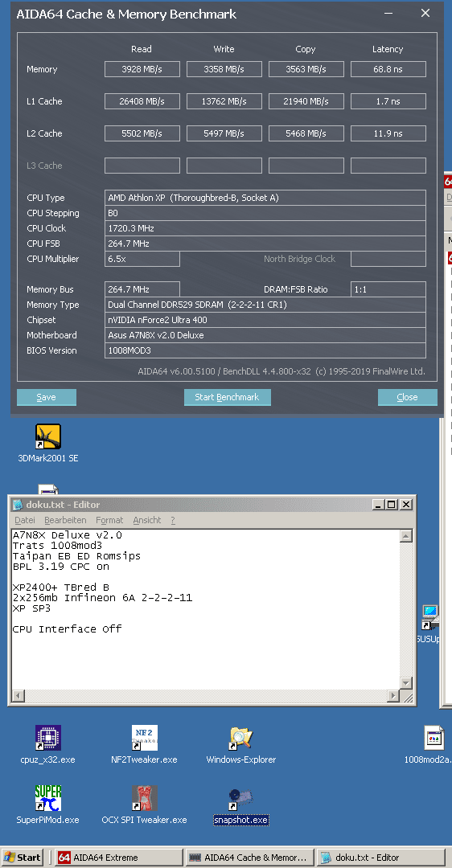
Task: Open the Ansicht menu in Editor
Action: click(147, 520)
